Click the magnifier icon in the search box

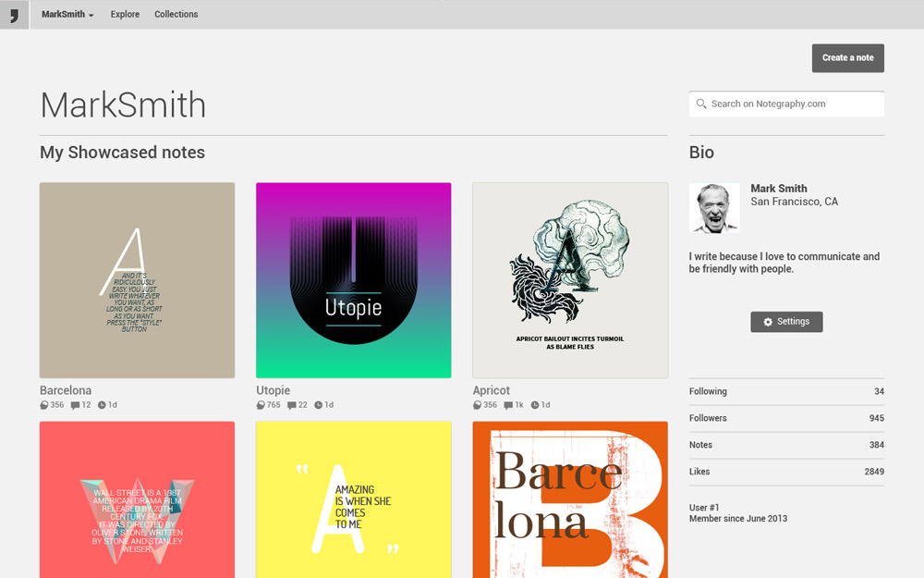click(701, 105)
